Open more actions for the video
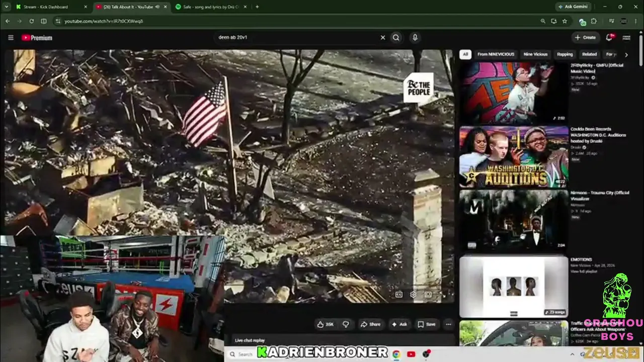 [x=448, y=324]
